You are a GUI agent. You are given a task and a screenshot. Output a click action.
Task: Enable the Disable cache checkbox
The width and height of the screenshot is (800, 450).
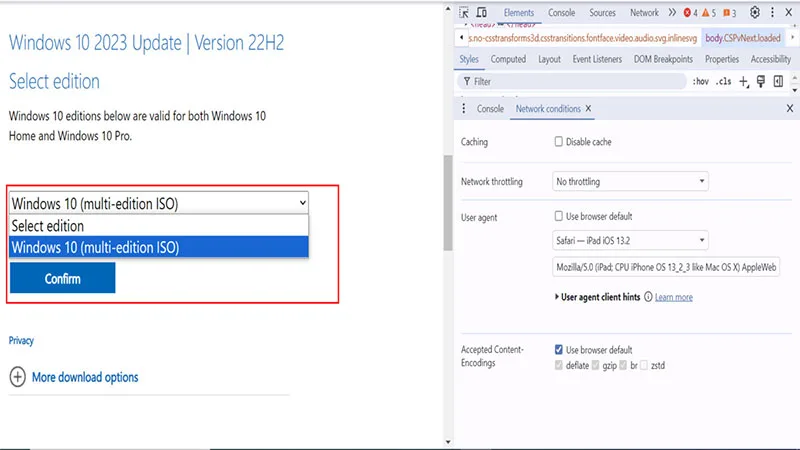(559, 141)
